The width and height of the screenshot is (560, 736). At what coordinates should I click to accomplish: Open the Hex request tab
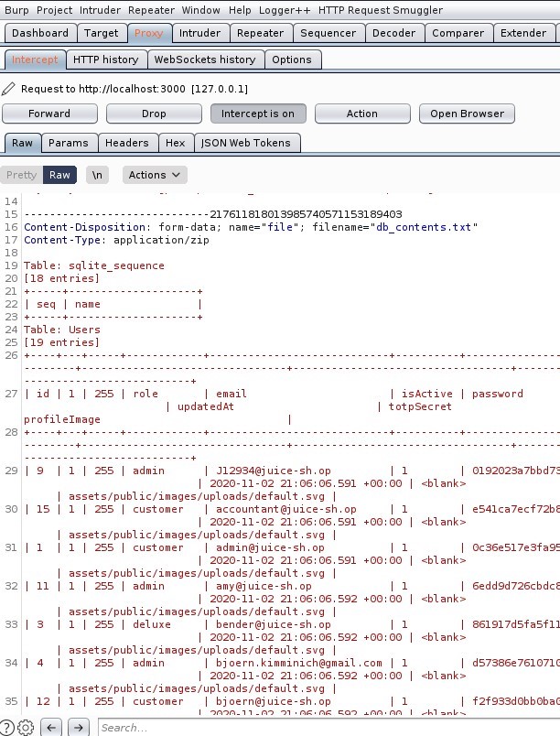[x=176, y=143]
